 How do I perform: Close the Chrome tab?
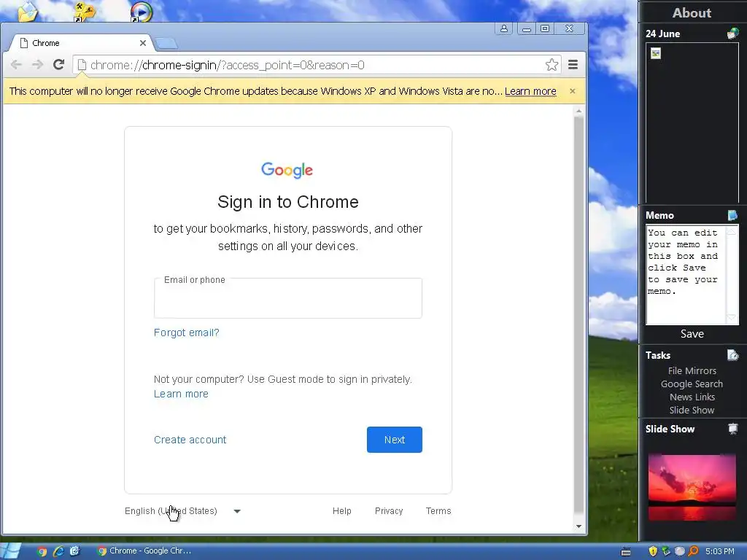click(142, 43)
